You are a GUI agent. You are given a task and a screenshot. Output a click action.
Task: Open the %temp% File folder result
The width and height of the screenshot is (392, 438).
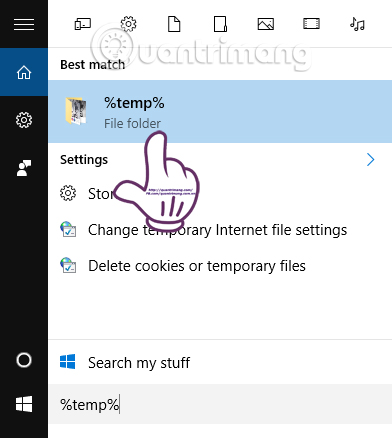pos(220,112)
